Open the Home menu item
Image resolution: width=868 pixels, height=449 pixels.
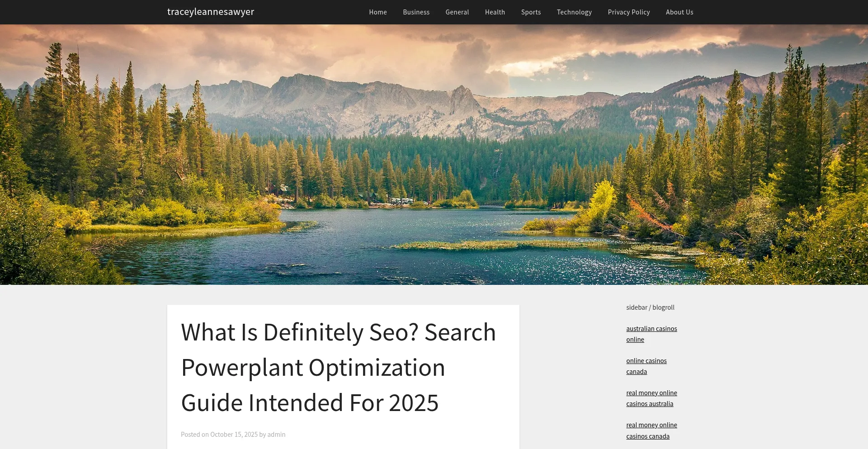click(377, 12)
